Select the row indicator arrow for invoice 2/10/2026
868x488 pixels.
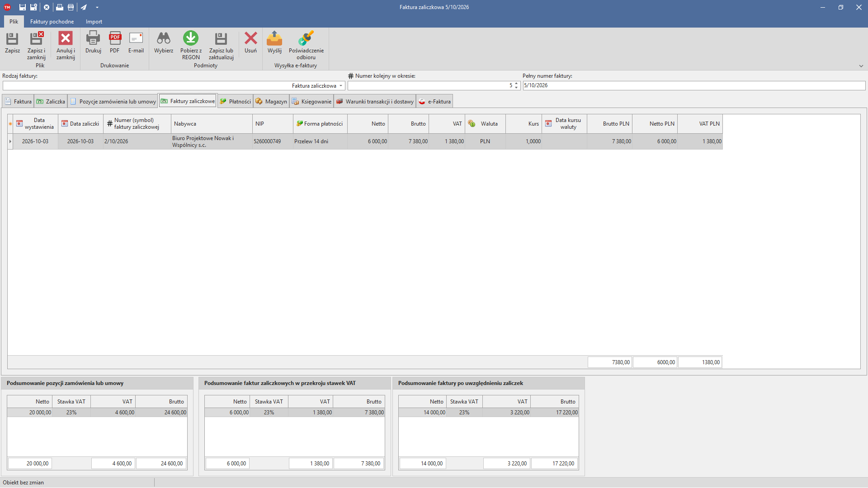(10, 141)
